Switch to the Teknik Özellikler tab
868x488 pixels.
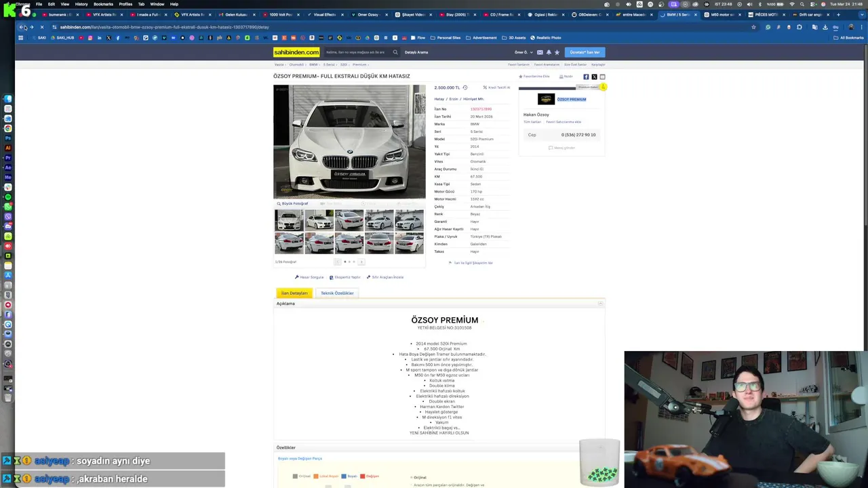tap(337, 293)
